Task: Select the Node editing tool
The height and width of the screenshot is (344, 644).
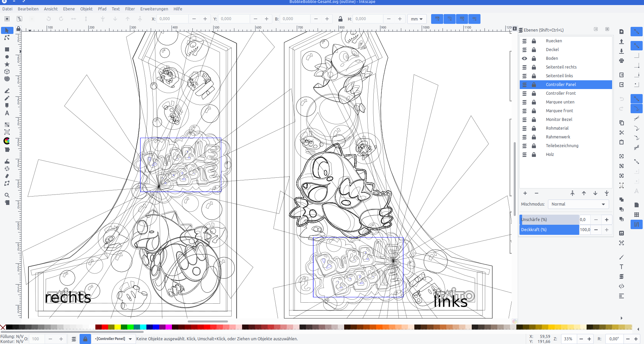Action: [x=7, y=38]
